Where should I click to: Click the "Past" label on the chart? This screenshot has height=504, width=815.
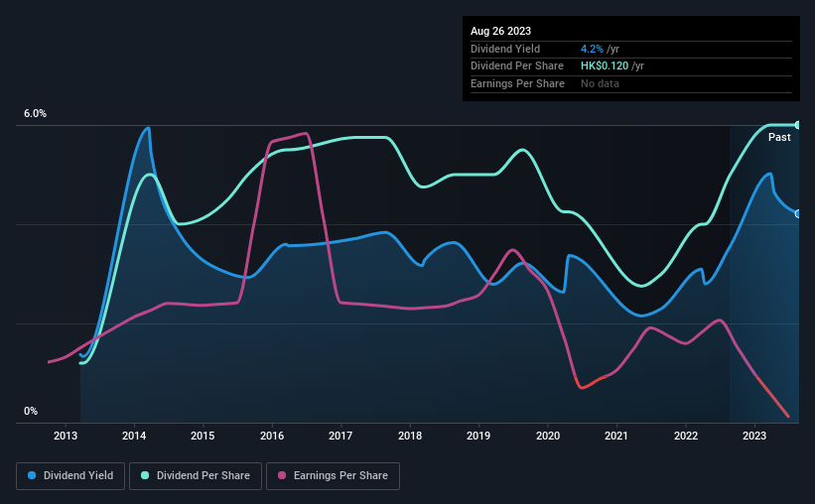[779, 137]
